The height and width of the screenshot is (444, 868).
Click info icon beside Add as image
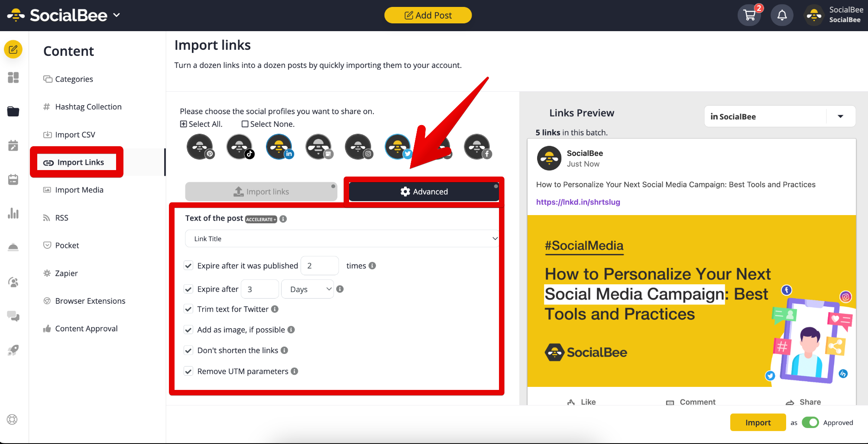291,329
